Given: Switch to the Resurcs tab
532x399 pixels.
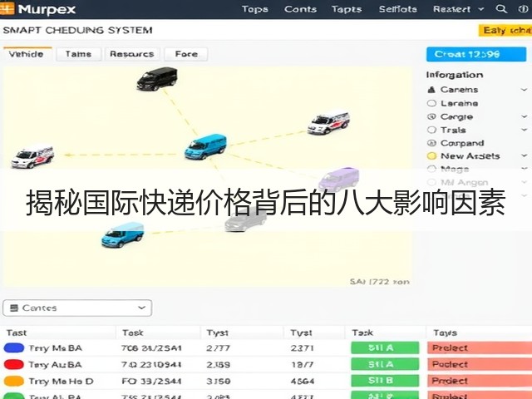Looking at the screenshot, I should click(x=132, y=54).
